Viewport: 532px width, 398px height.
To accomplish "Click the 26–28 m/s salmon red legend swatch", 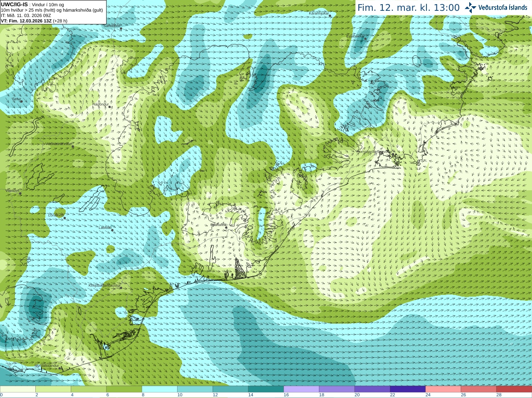I will coord(479,389).
